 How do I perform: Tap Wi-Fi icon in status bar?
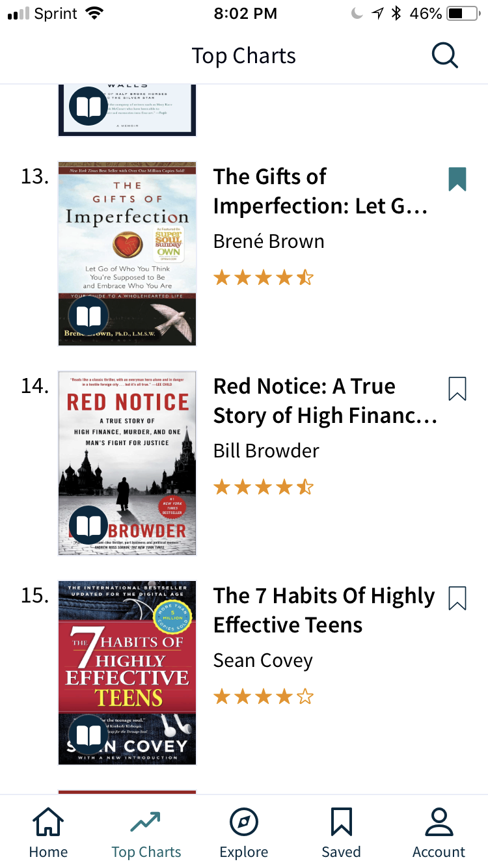pos(95,12)
